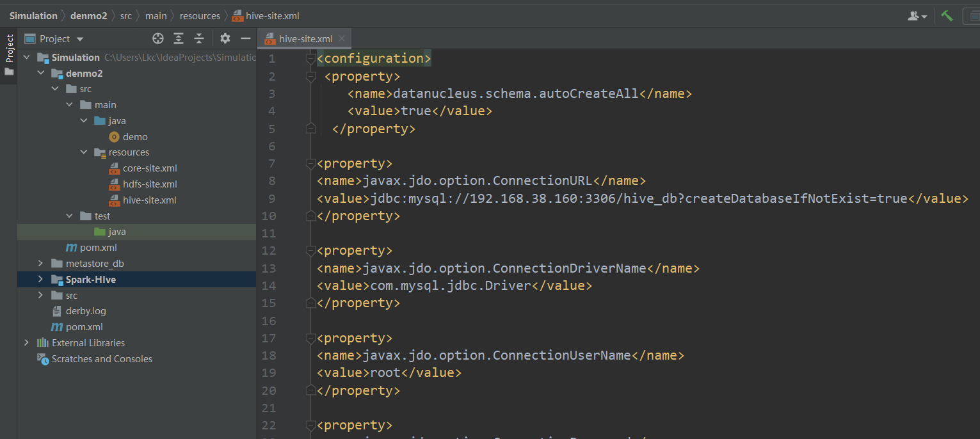
Task: Expand External Libraries node
Action: 26,342
